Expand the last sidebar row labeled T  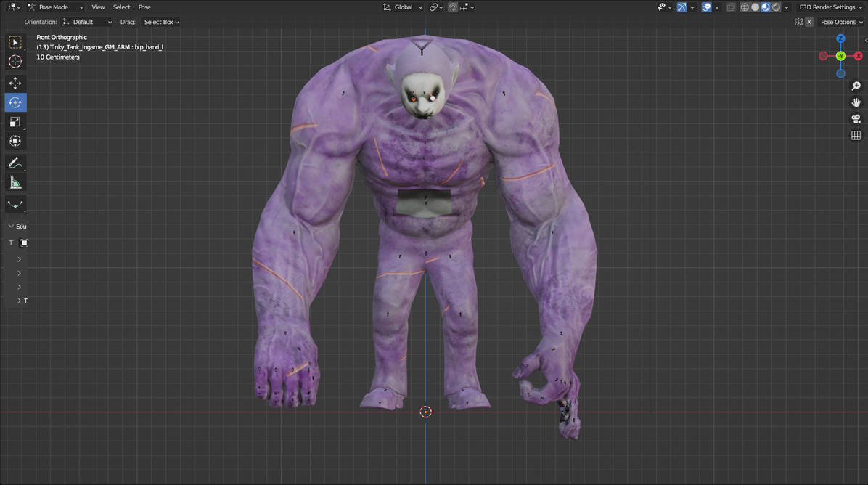point(22,301)
